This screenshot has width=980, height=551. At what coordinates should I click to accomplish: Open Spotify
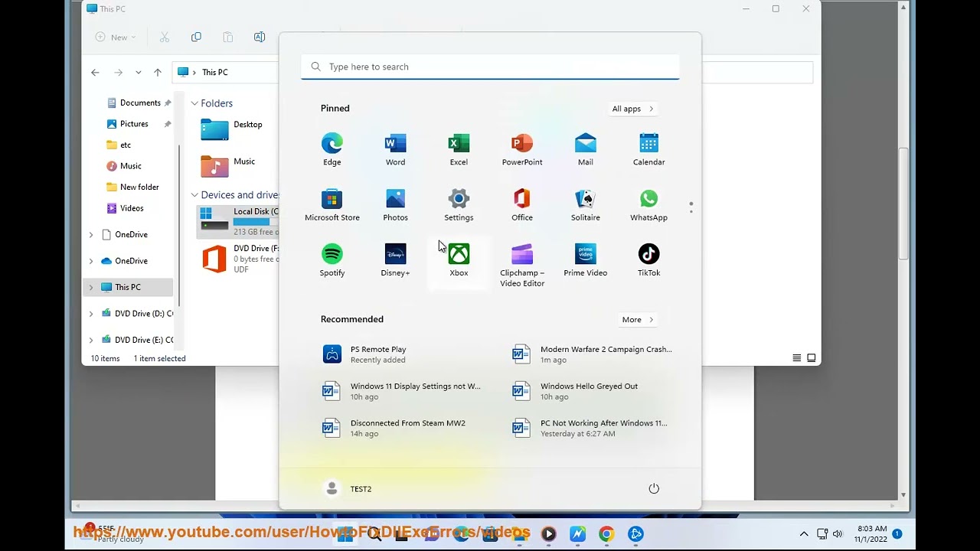click(332, 260)
